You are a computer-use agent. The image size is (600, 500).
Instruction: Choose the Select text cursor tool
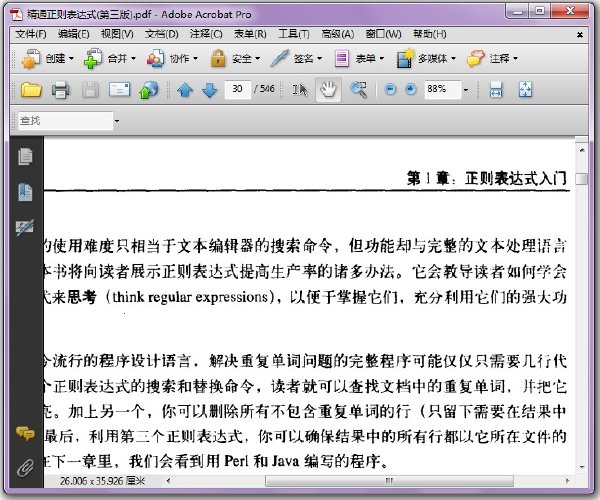(300, 90)
